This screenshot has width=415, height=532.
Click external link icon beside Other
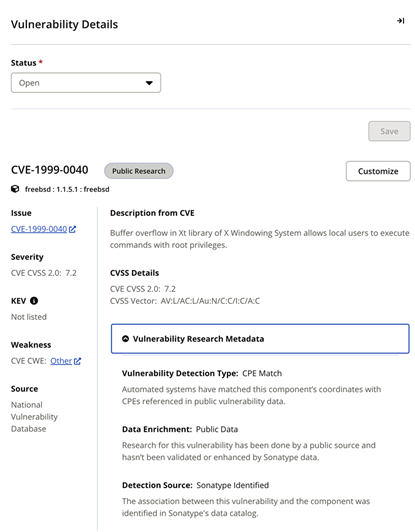tap(77, 361)
